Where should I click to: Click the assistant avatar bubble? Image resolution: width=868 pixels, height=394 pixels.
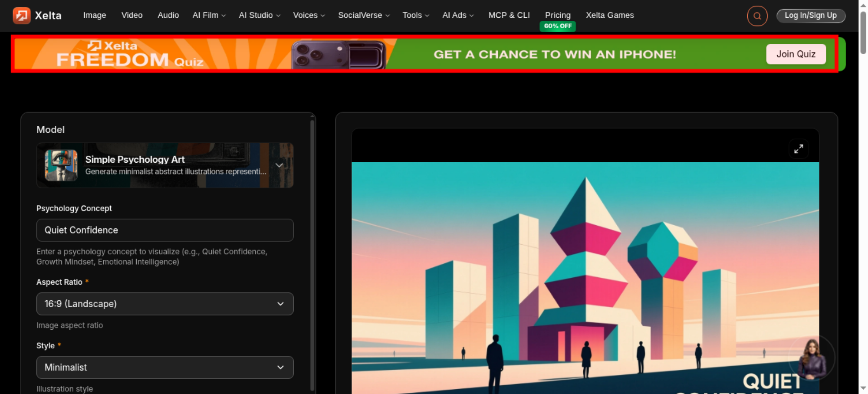(811, 358)
